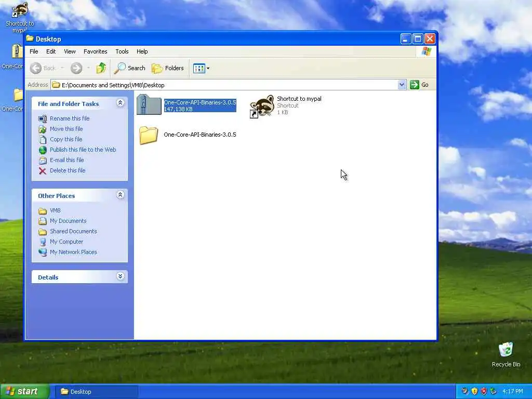
Task: Open My Network Places link
Action: (73, 252)
